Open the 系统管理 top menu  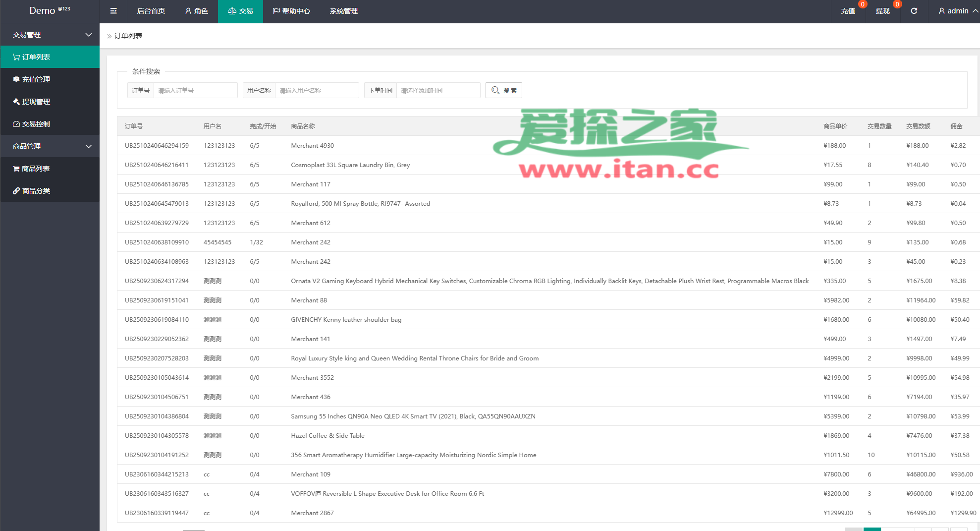click(343, 11)
